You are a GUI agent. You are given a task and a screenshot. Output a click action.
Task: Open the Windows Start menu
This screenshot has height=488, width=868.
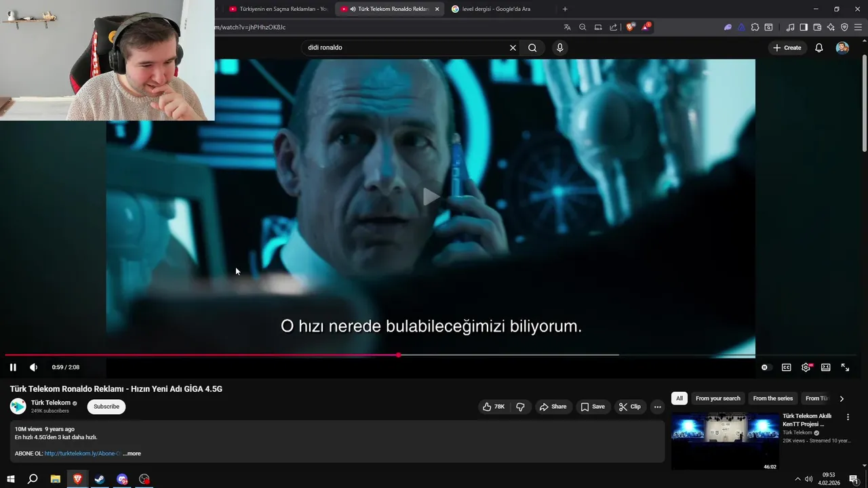tap(10, 479)
